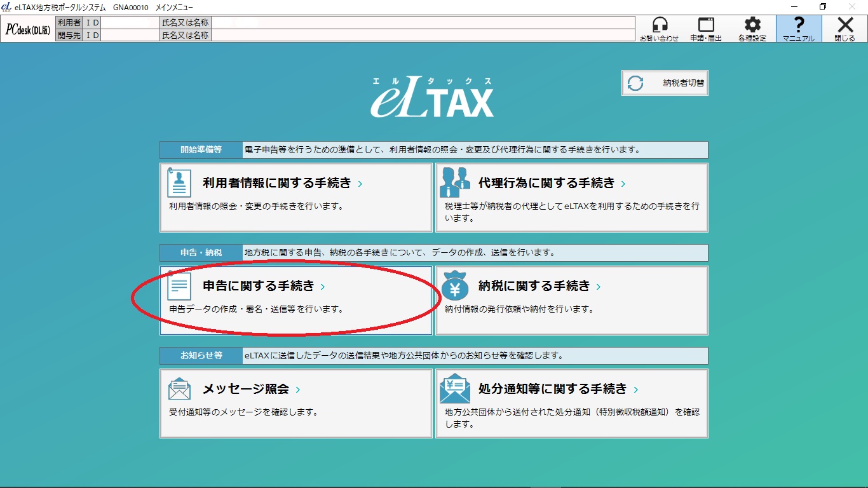Open the マニュアル question mark icon
Screen dimensions: 868x488
coord(799,25)
